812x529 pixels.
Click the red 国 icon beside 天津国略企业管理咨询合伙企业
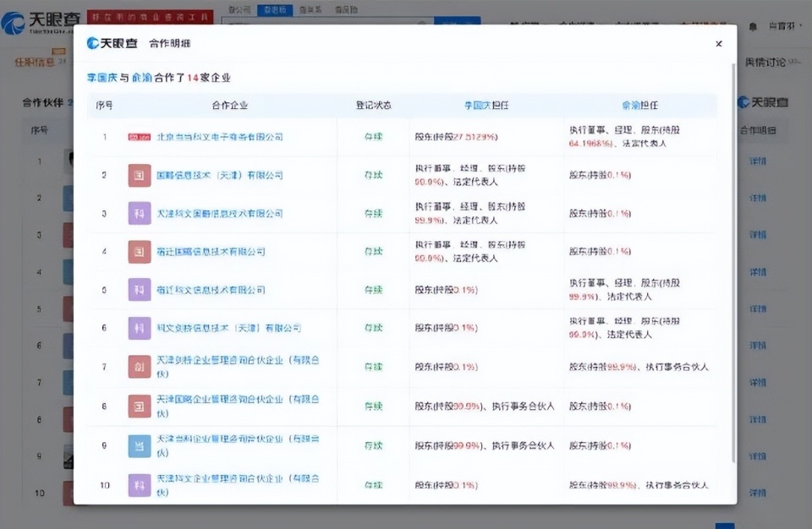(140, 406)
